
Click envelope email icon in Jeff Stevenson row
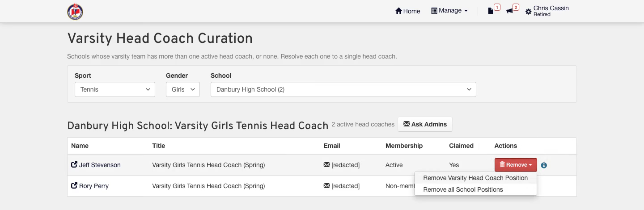click(326, 165)
